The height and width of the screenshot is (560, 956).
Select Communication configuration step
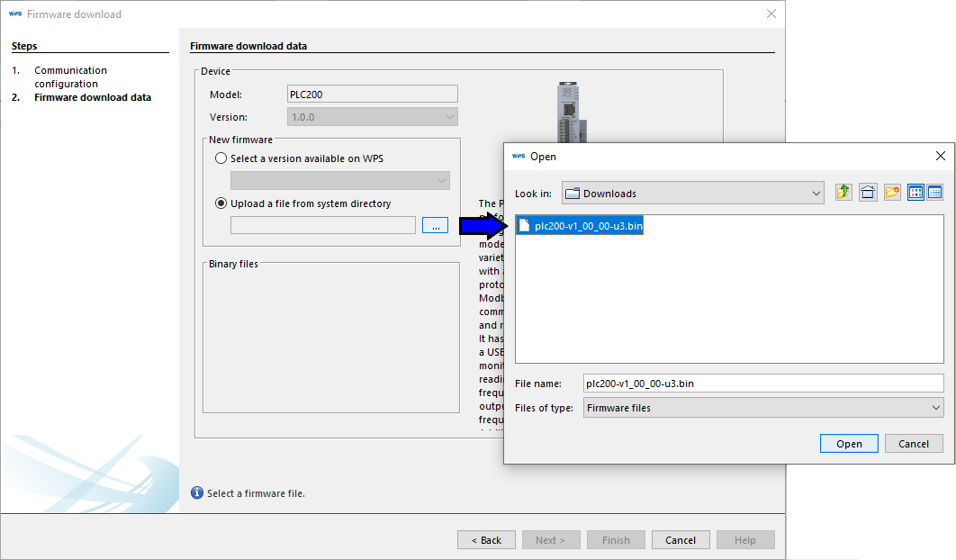(x=70, y=77)
